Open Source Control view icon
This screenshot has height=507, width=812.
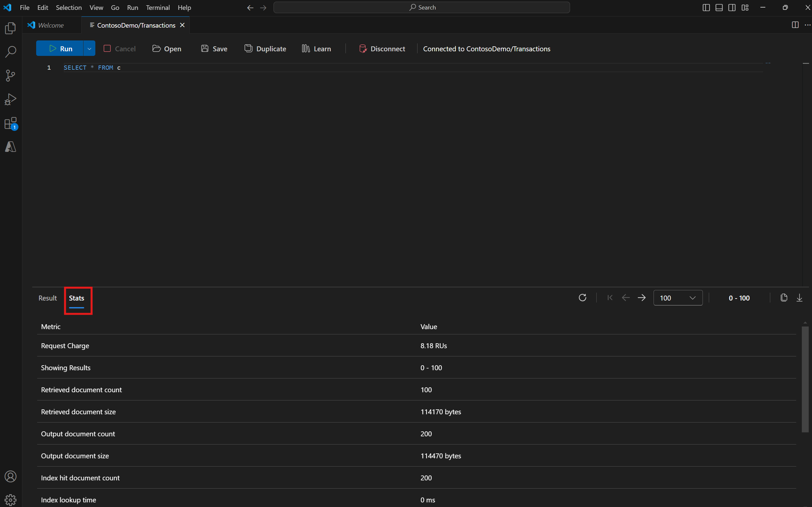11,75
